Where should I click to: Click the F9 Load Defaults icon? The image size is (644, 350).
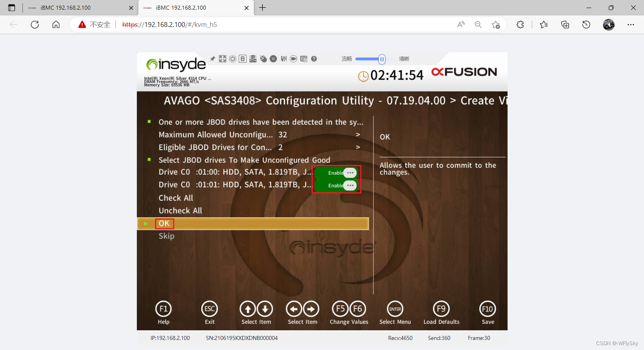coord(441,309)
